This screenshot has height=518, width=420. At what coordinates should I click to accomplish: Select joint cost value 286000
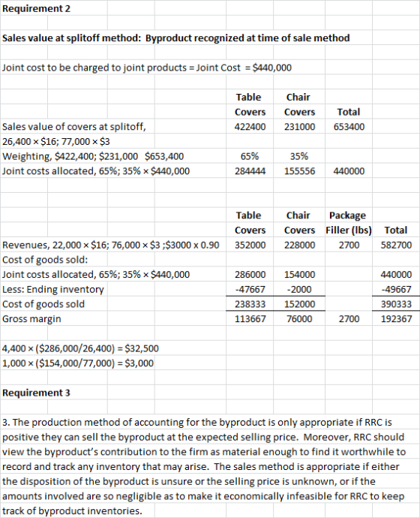click(x=250, y=275)
